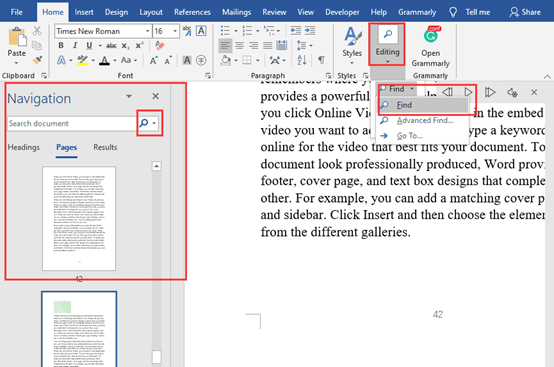
Task: Click the paragraph Shading bucket icon
Action: [225, 60]
